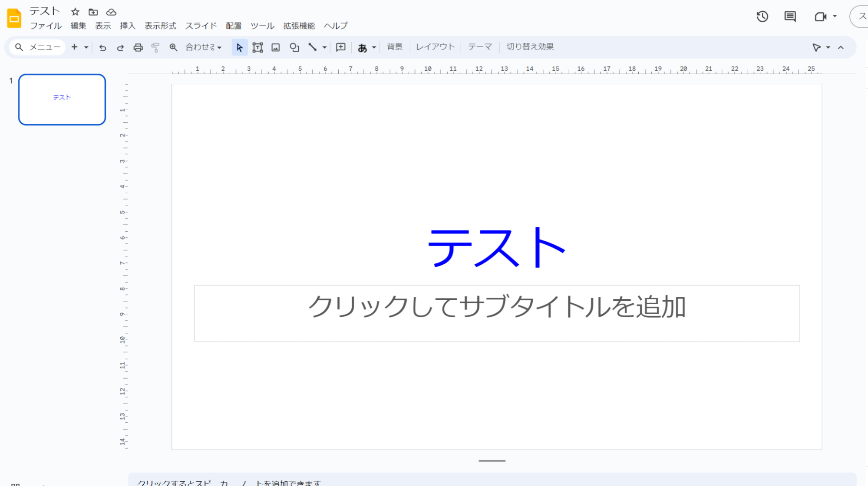Select the shape tool icon

click(294, 47)
